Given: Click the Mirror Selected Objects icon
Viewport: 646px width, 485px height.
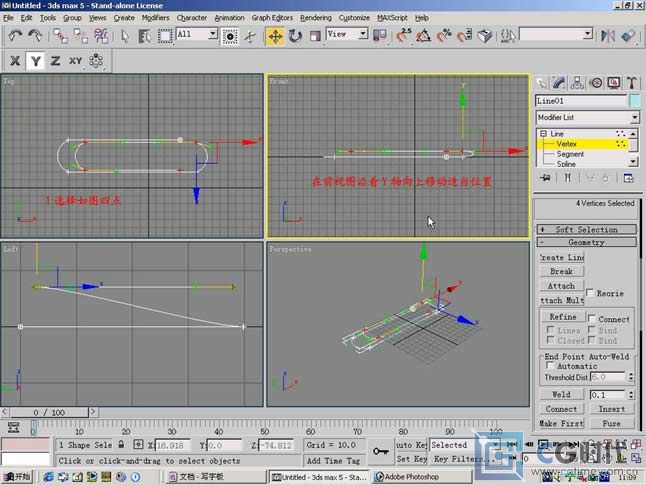Looking at the screenshot, I should pyautogui.click(x=608, y=36).
